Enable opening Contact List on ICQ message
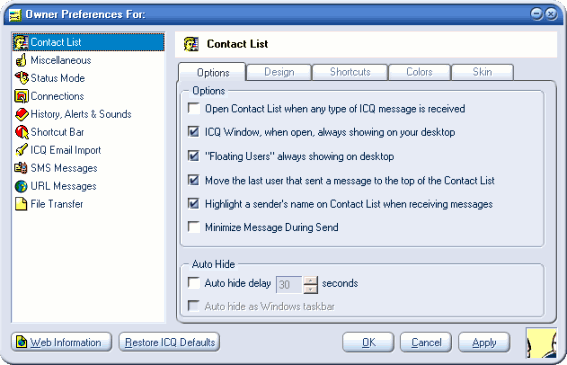 (x=193, y=108)
